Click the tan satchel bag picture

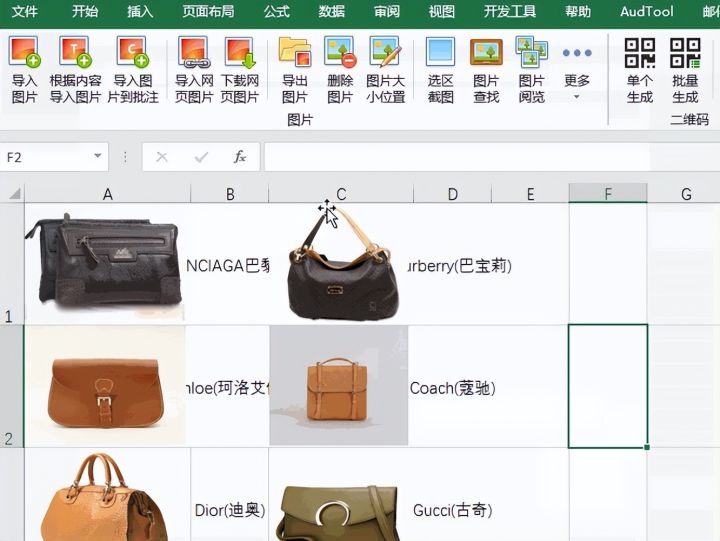[339, 385]
